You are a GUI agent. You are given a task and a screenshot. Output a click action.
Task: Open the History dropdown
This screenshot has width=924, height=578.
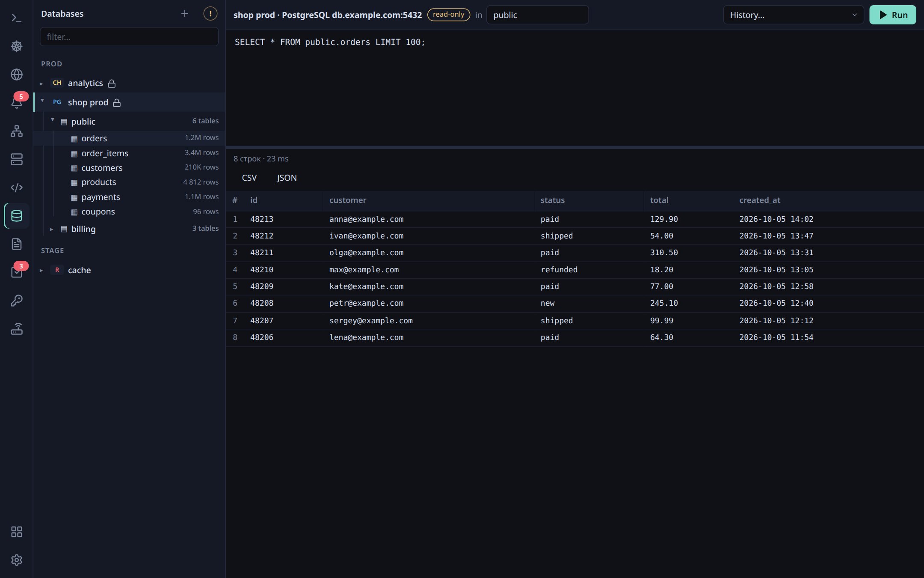[794, 15]
